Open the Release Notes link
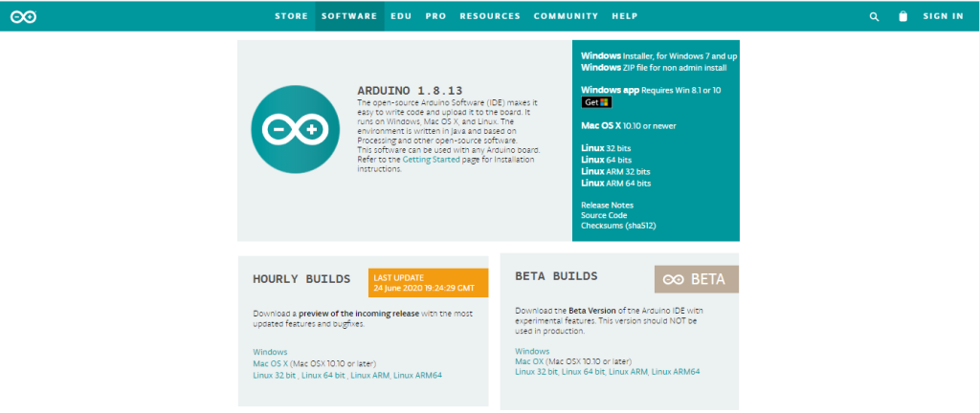The image size is (980, 413). tap(607, 205)
